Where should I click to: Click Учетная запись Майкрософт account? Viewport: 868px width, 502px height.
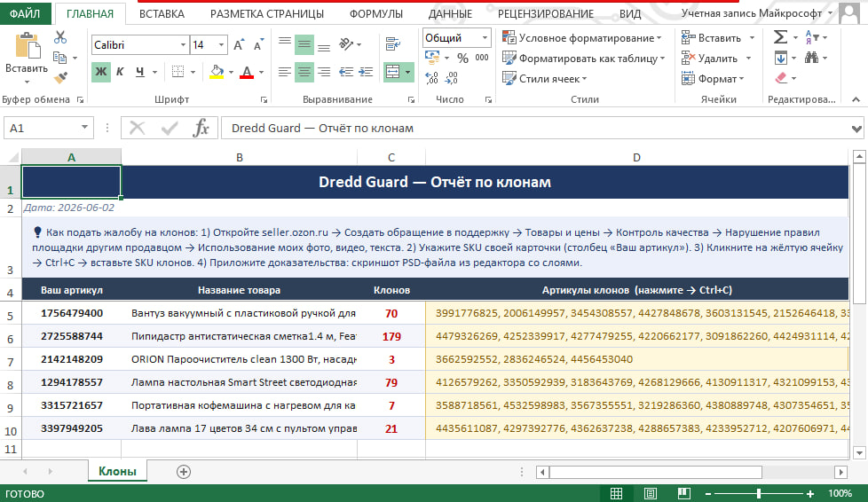(x=756, y=12)
